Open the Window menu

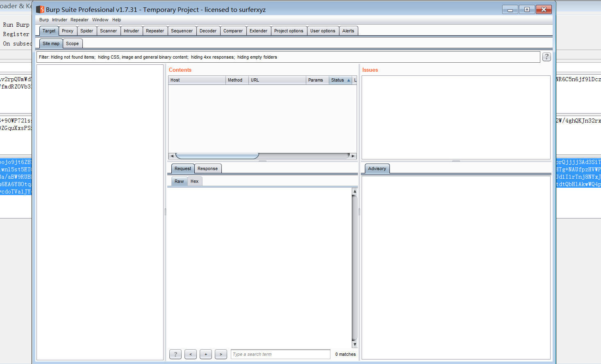coord(100,20)
